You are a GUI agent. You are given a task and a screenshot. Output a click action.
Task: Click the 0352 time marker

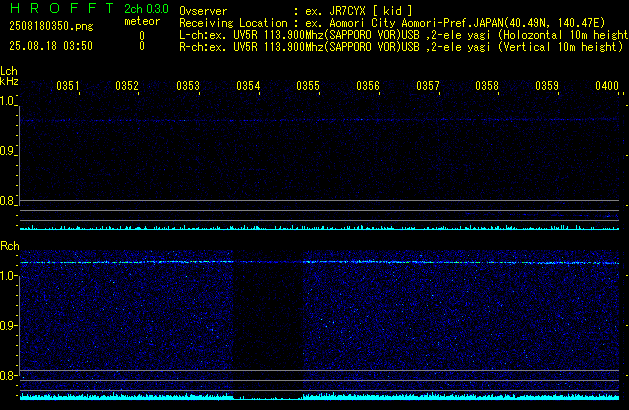pyautogui.click(x=127, y=86)
